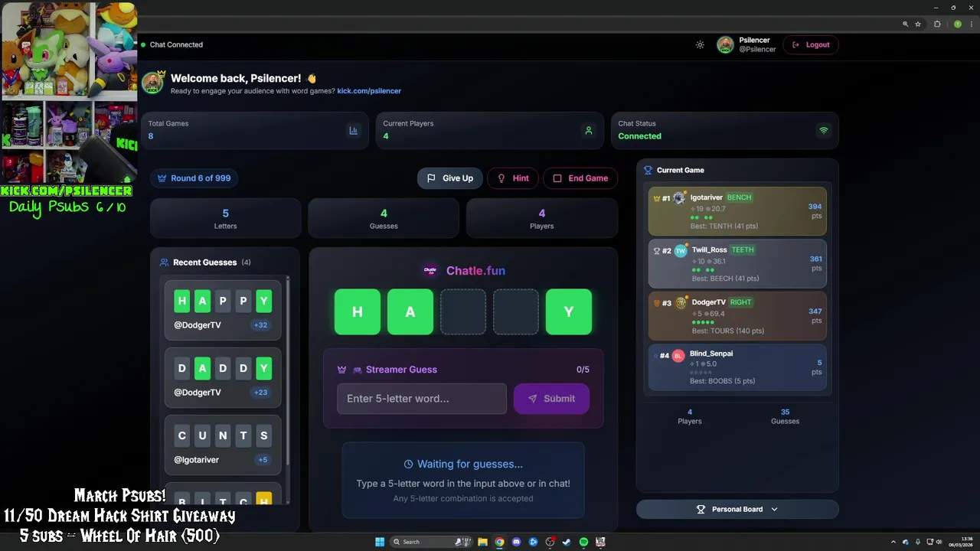Click the Chatle.fun logo icon
980x551 pixels.
coord(430,270)
